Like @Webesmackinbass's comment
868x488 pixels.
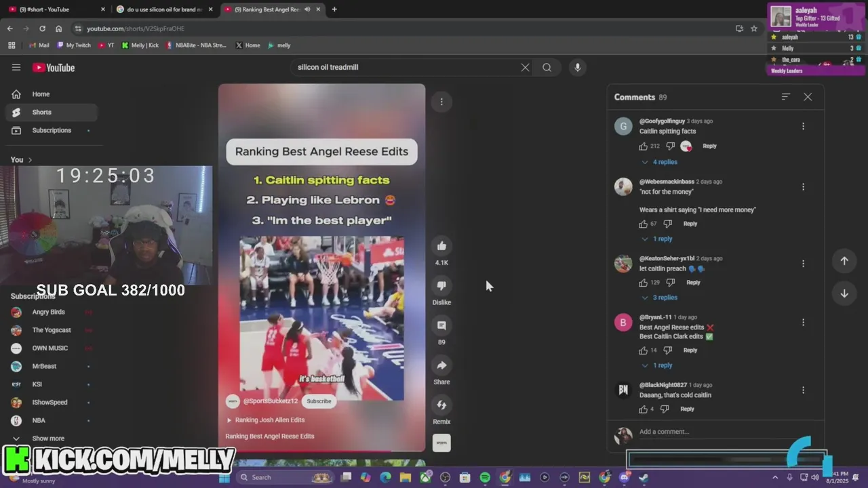coord(643,224)
